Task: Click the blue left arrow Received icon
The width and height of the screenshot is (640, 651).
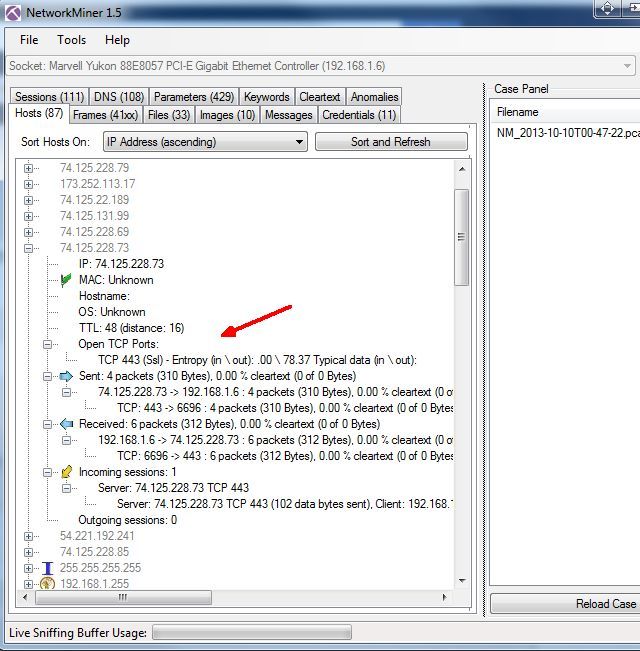Action: [x=66, y=424]
